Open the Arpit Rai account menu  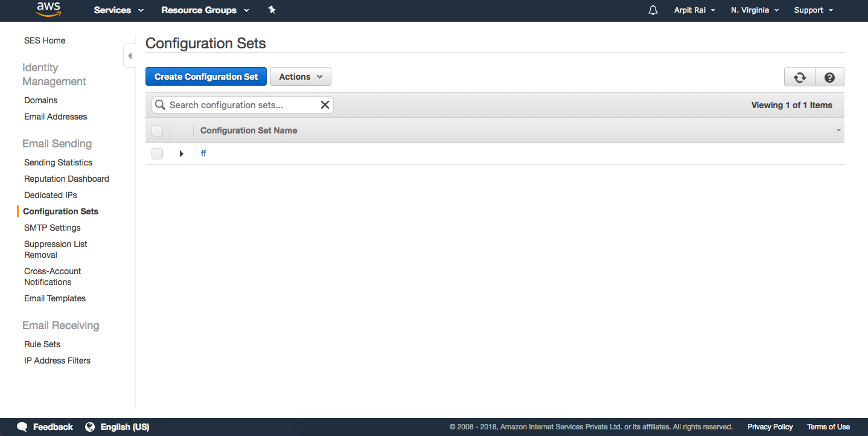(695, 10)
